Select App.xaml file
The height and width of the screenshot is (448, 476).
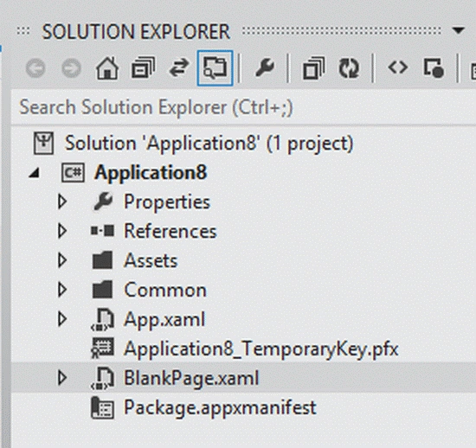[164, 319]
